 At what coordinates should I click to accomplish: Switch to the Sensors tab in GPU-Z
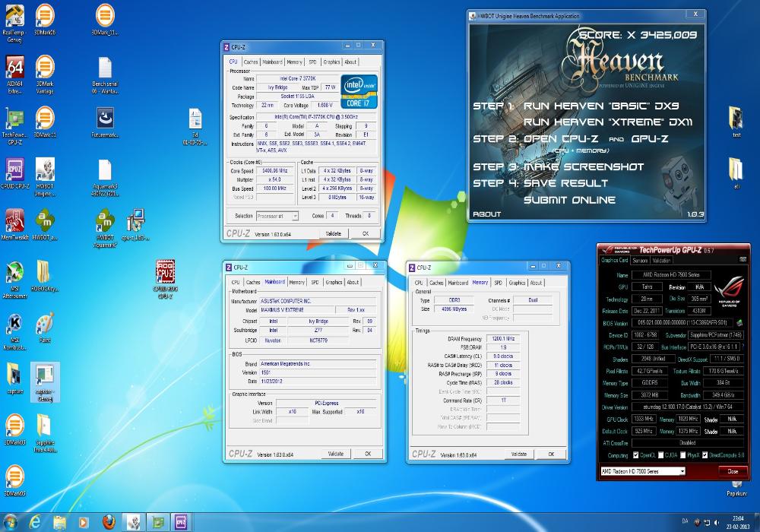[640, 260]
